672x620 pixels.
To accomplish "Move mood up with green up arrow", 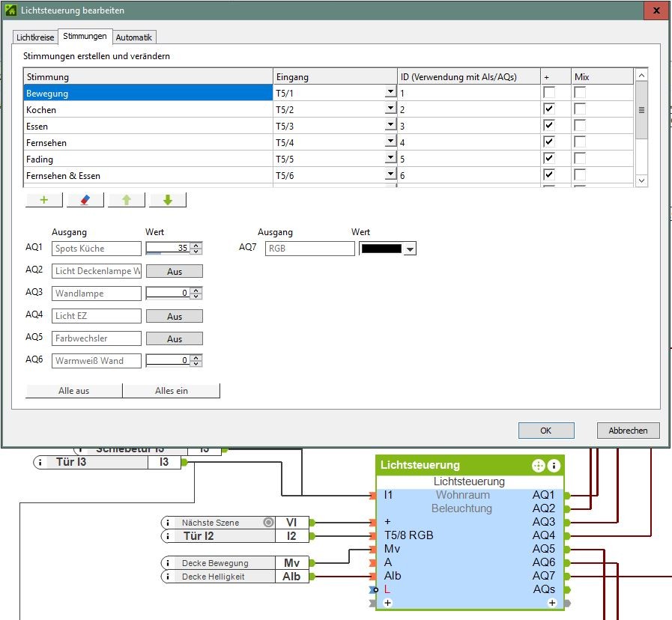I will pyautogui.click(x=127, y=200).
